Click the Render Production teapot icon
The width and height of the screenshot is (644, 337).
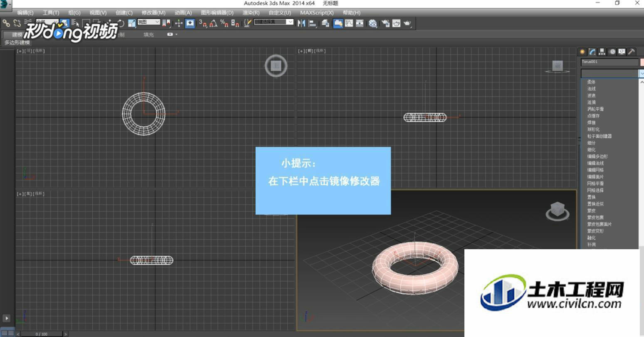coord(407,23)
